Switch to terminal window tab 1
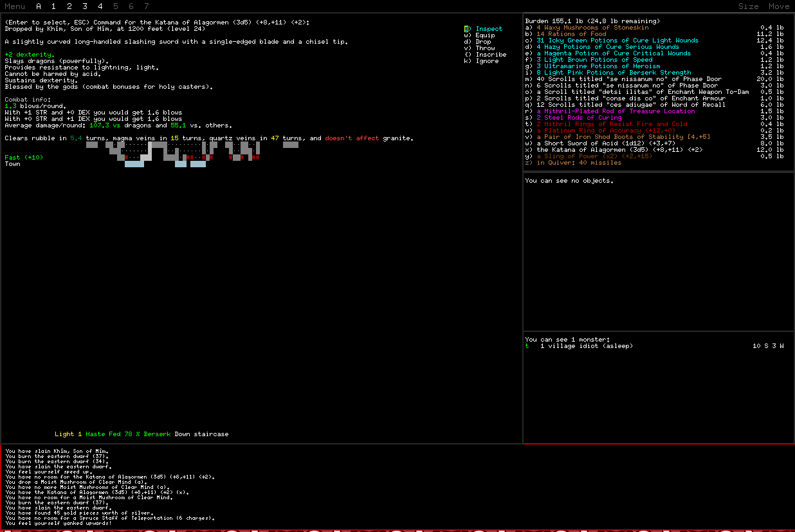This screenshot has height=532, width=795. point(53,6)
